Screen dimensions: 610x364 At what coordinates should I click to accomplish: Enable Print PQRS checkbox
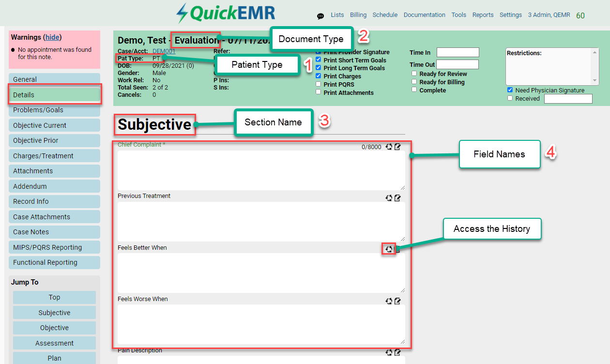tap(318, 84)
